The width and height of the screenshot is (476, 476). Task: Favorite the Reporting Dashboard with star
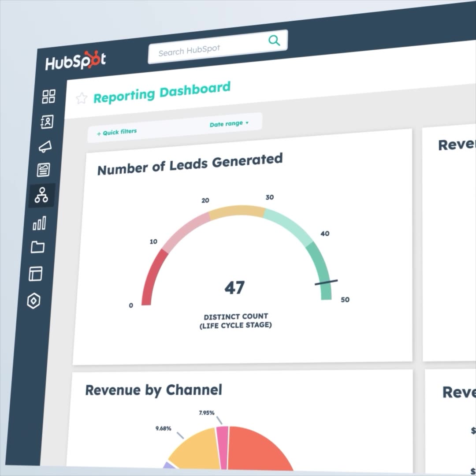82,98
